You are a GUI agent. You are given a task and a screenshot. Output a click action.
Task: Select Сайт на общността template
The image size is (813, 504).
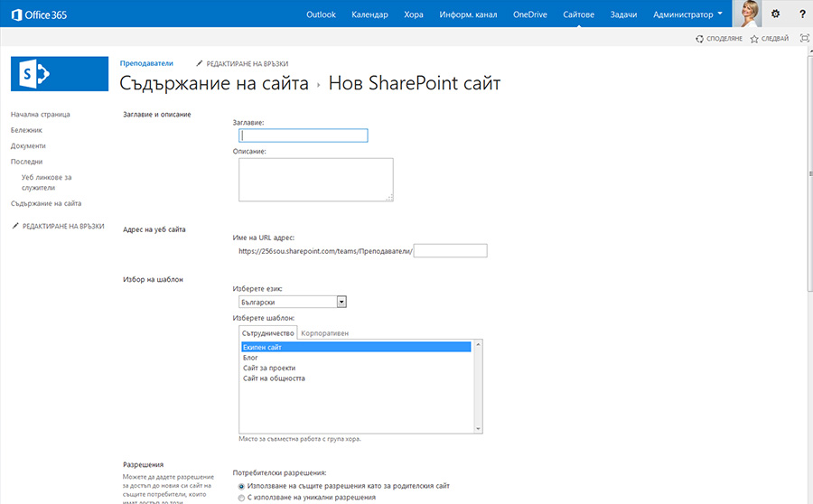pos(356,378)
